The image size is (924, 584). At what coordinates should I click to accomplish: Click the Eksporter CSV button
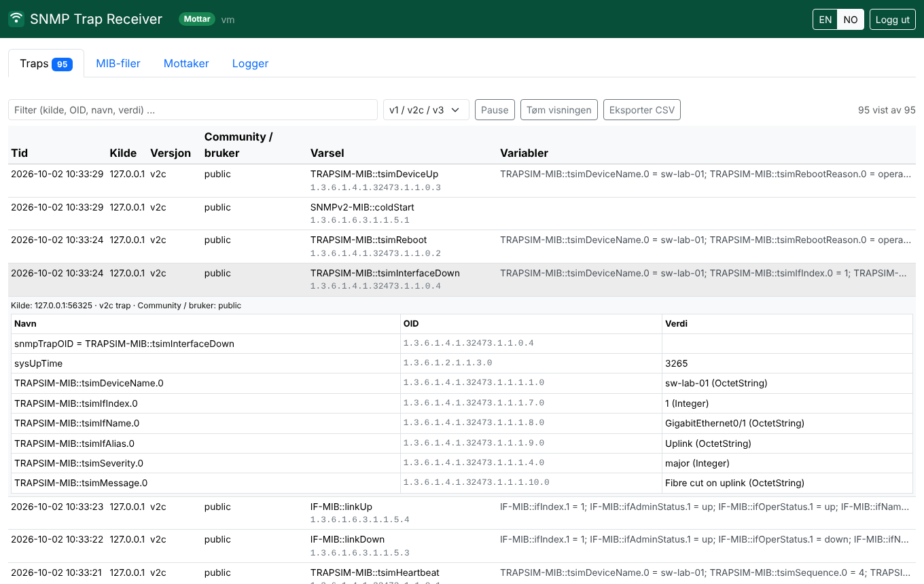[x=642, y=110]
